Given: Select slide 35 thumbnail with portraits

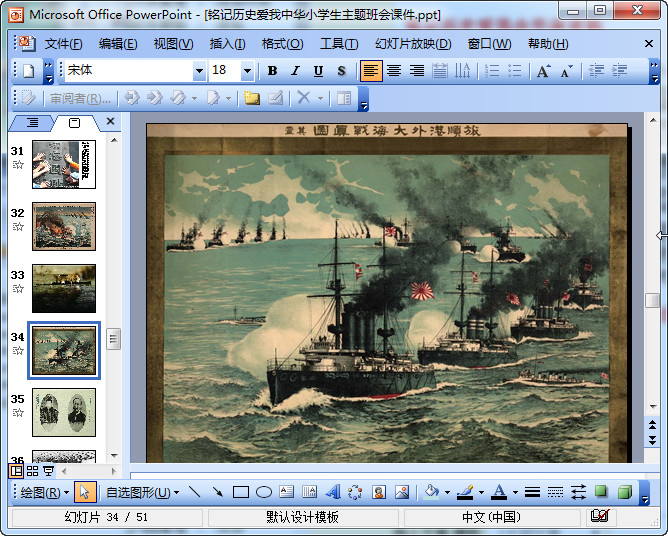Looking at the screenshot, I should [x=64, y=412].
